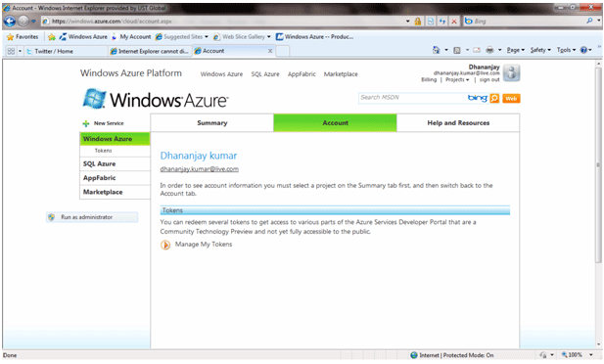Click Run as administrator item
This screenshot has height=364, width=604.
92,217
